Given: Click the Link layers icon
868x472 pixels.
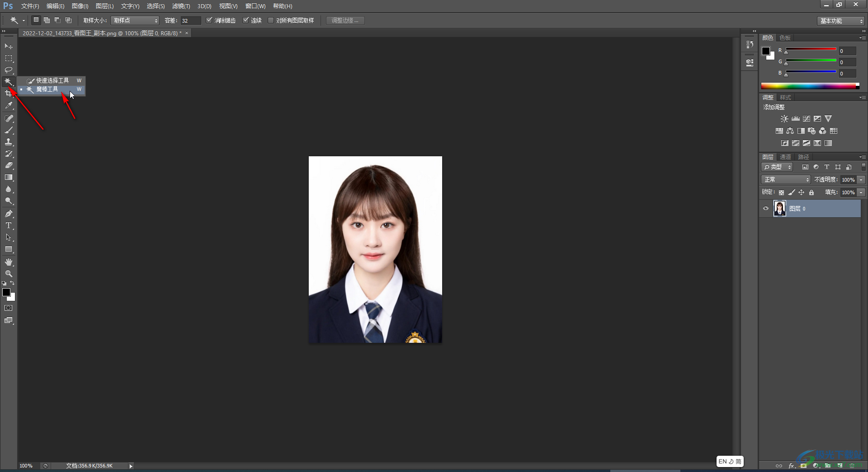Looking at the screenshot, I should pyautogui.click(x=779, y=466).
